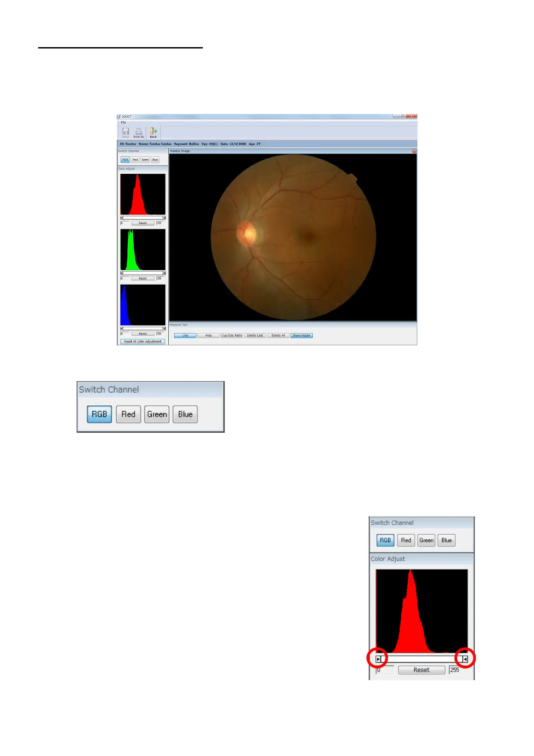Maximize the 3DOCT window
The image size is (534, 756).
403,116
